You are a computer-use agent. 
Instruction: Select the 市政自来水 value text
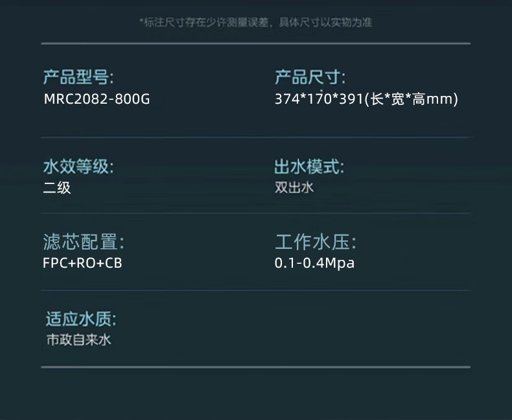coord(78,340)
